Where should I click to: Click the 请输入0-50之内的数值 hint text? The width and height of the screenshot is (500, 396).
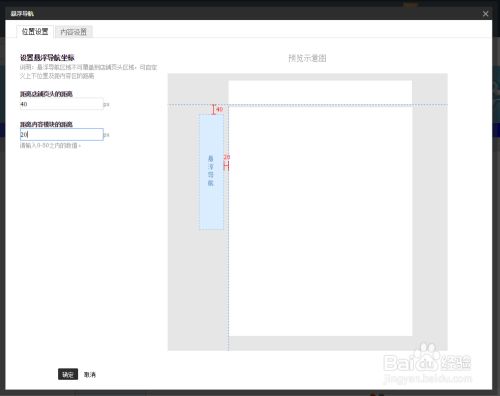(x=50, y=146)
